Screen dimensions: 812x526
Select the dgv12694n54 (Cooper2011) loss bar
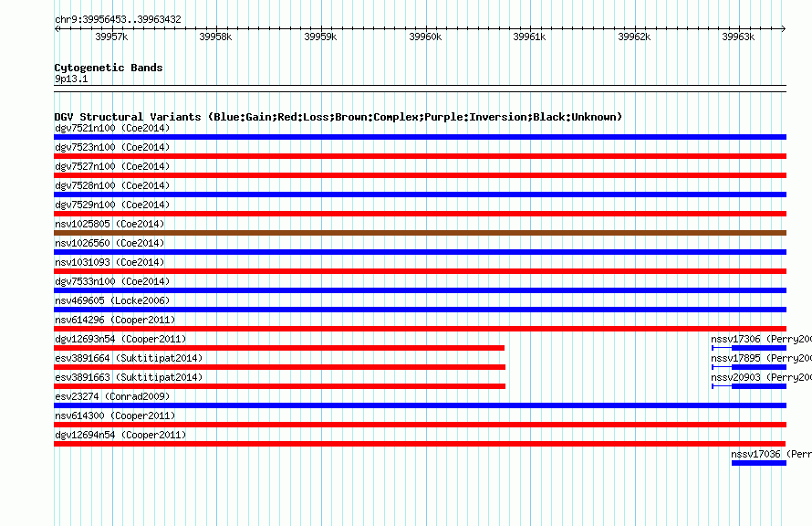(420, 444)
